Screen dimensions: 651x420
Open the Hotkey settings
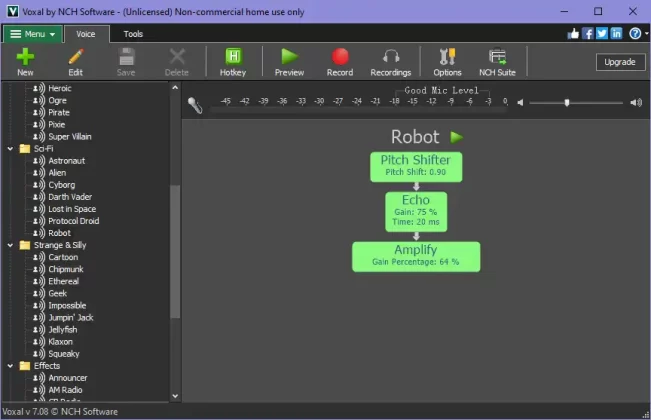point(233,62)
